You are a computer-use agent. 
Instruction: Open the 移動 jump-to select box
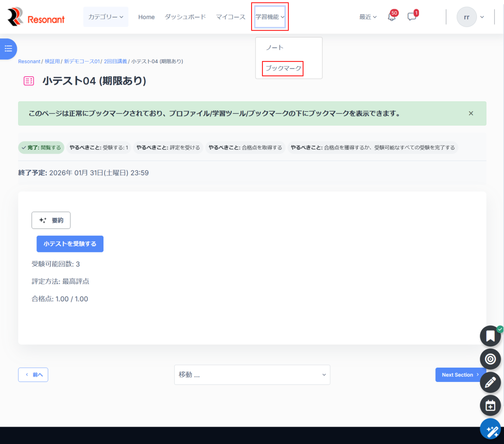pos(252,375)
